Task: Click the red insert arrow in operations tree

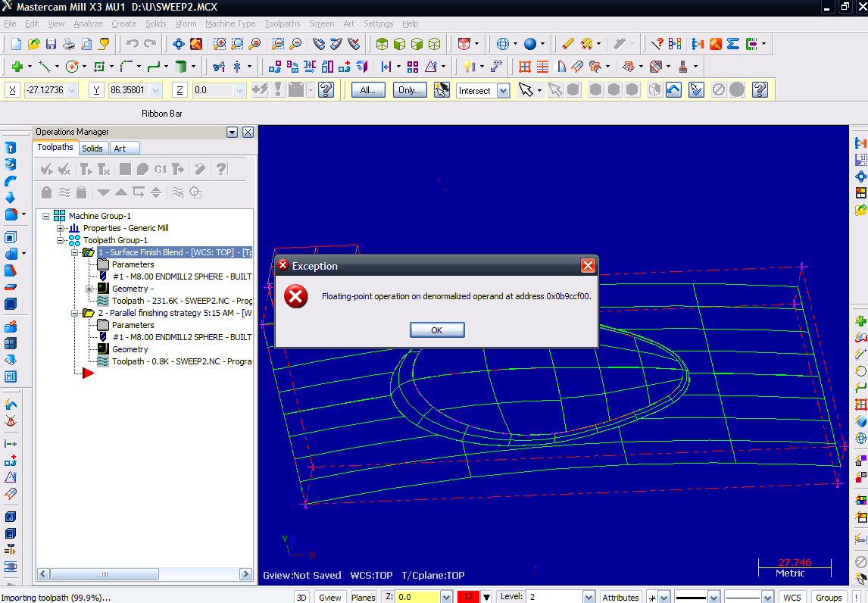Action: pyautogui.click(x=88, y=373)
